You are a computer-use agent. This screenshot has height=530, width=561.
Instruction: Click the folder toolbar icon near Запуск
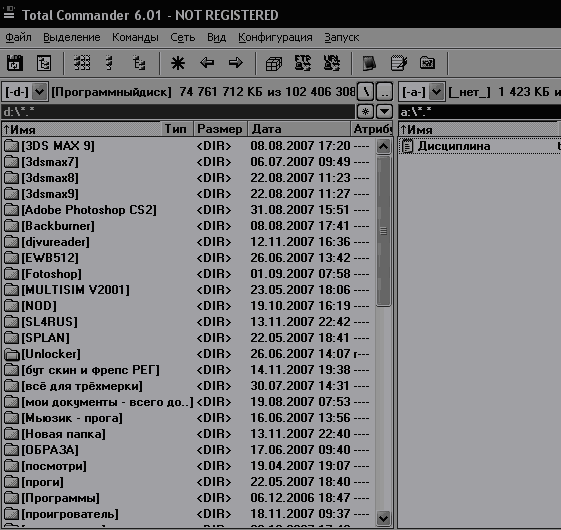pos(427,63)
